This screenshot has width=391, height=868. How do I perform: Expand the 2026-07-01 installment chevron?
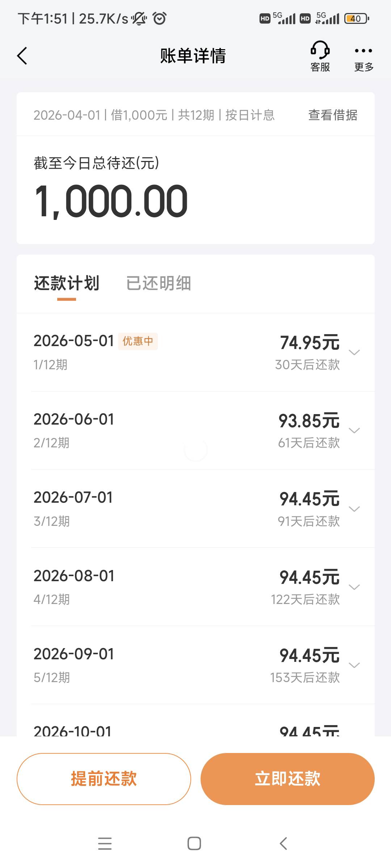point(354,509)
